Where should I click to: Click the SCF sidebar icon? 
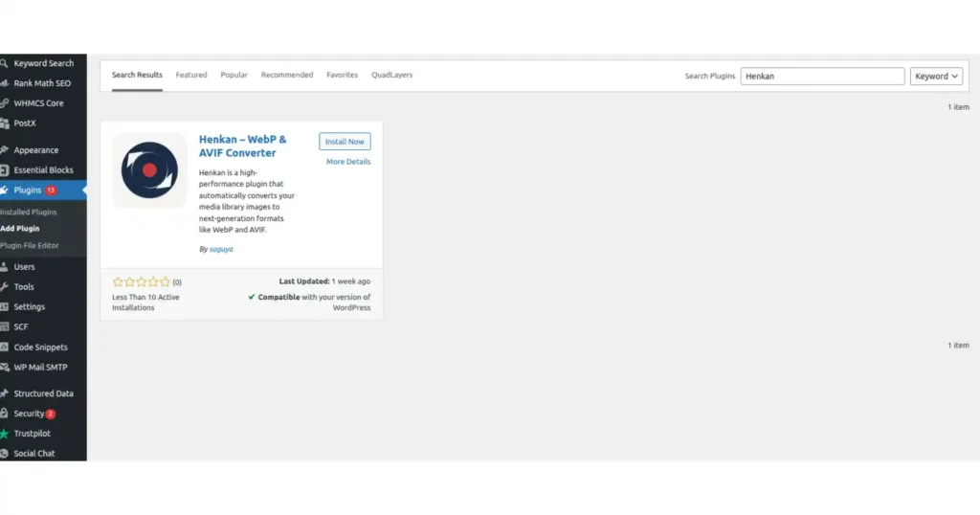[4, 326]
